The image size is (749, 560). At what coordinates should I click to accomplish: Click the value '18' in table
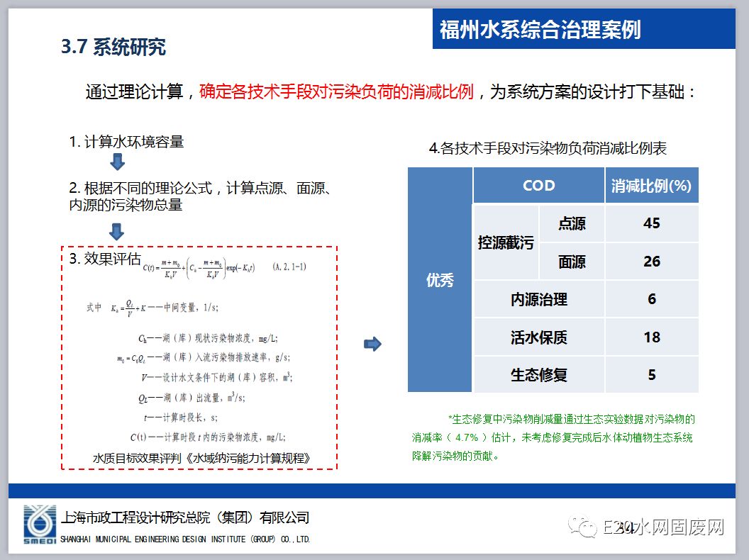point(652,337)
